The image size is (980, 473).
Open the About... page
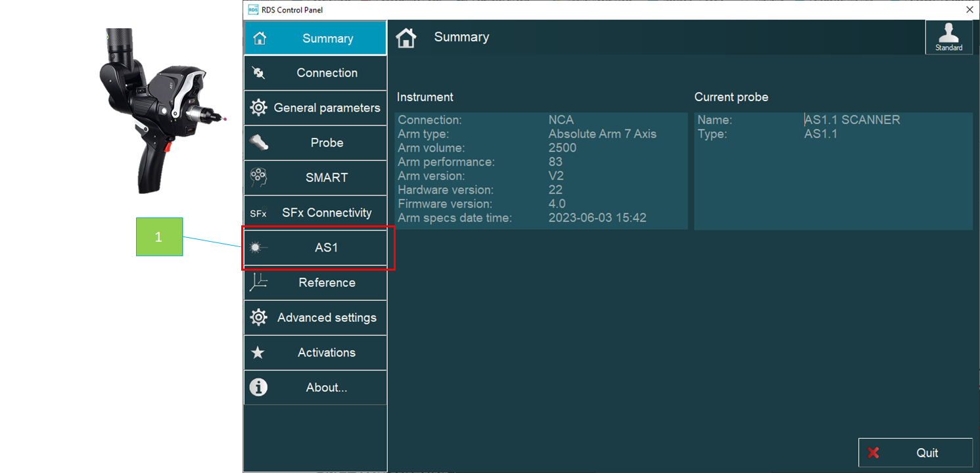[x=315, y=388]
